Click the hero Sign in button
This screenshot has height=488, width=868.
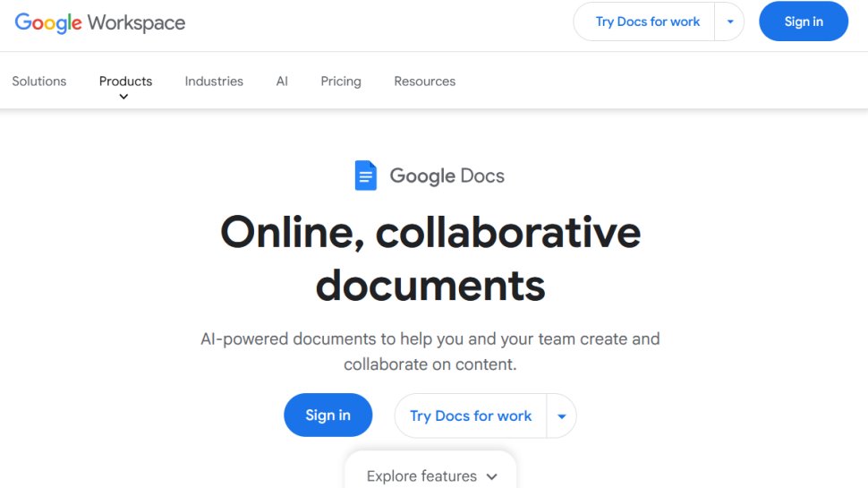click(x=328, y=415)
